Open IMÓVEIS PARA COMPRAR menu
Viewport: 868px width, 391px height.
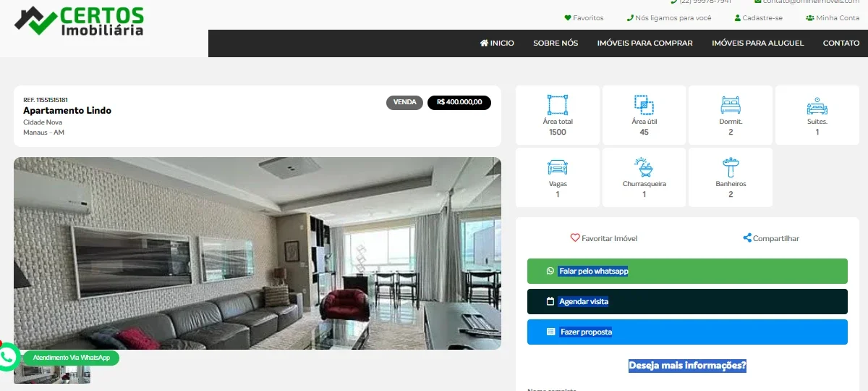[x=644, y=43]
